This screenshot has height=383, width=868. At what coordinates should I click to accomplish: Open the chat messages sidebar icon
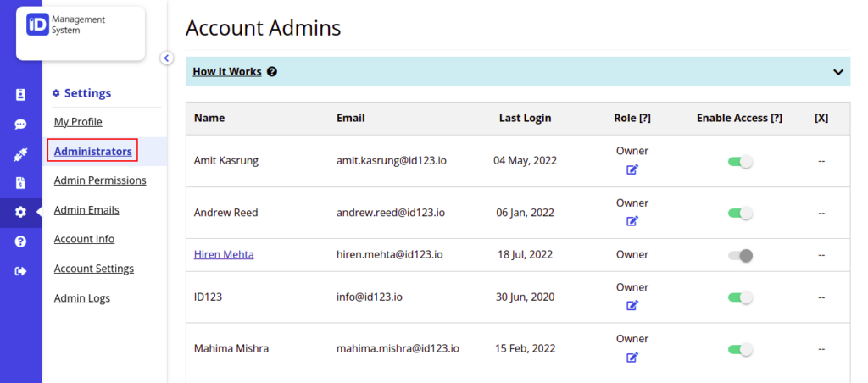[20, 125]
